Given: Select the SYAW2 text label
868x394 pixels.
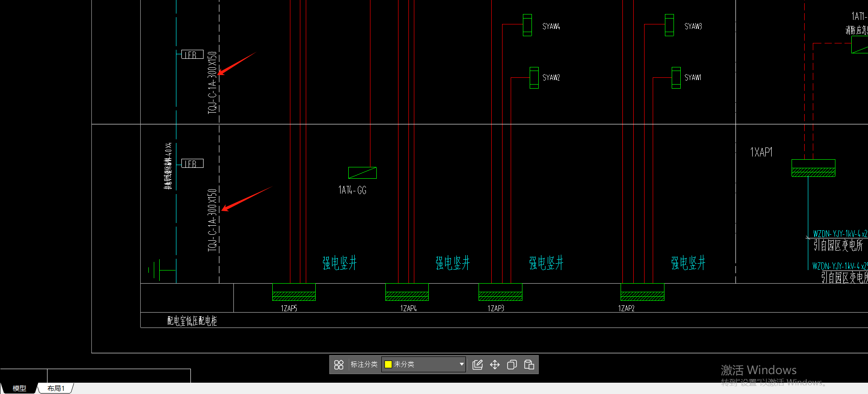Looking at the screenshot, I should (x=551, y=77).
